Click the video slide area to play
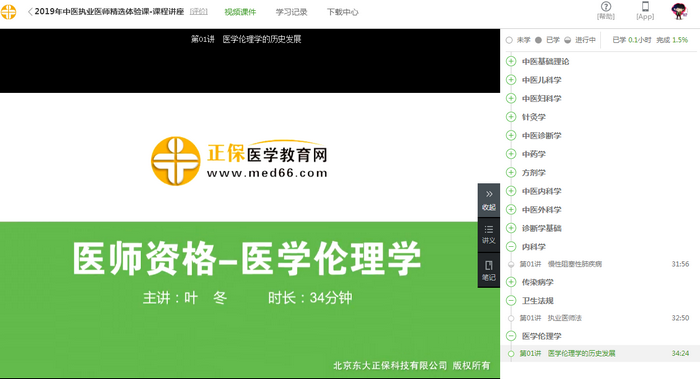This screenshot has height=379, width=700. [x=250, y=235]
